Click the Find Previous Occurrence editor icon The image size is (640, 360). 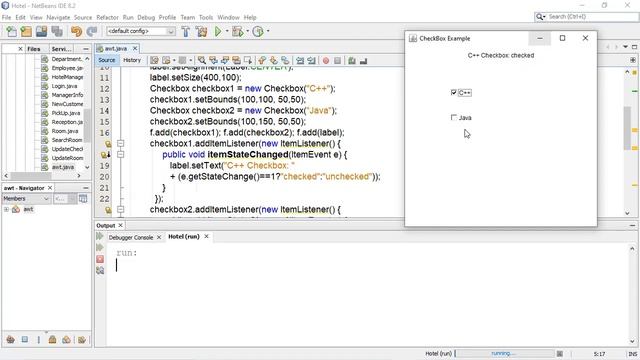[213, 60]
